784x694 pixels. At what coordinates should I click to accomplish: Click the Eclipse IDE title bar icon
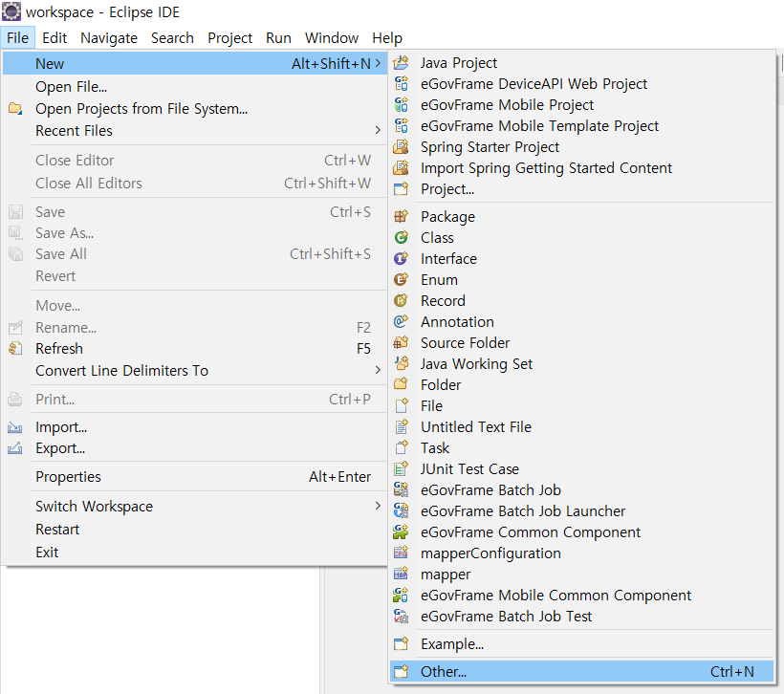[11, 11]
